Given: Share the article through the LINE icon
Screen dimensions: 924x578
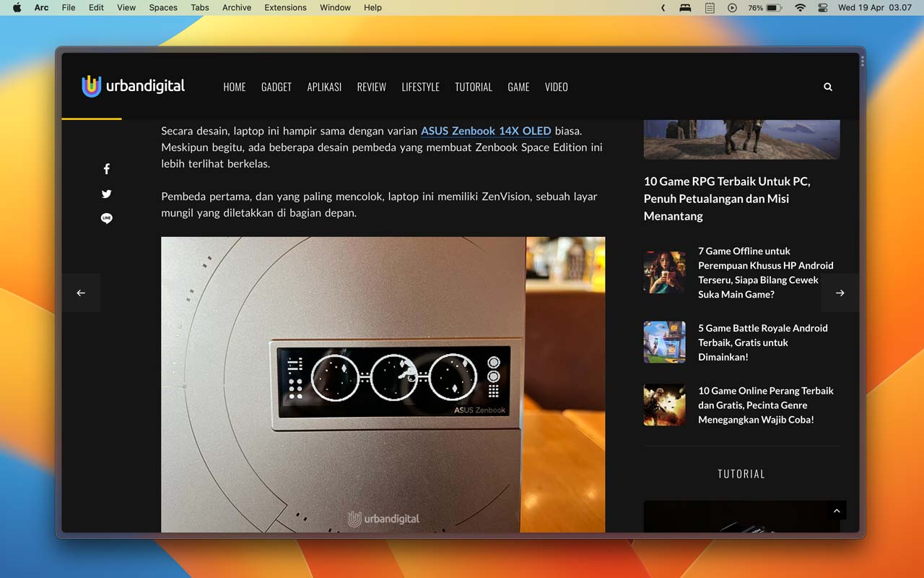Looking at the screenshot, I should (x=106, y=217).
